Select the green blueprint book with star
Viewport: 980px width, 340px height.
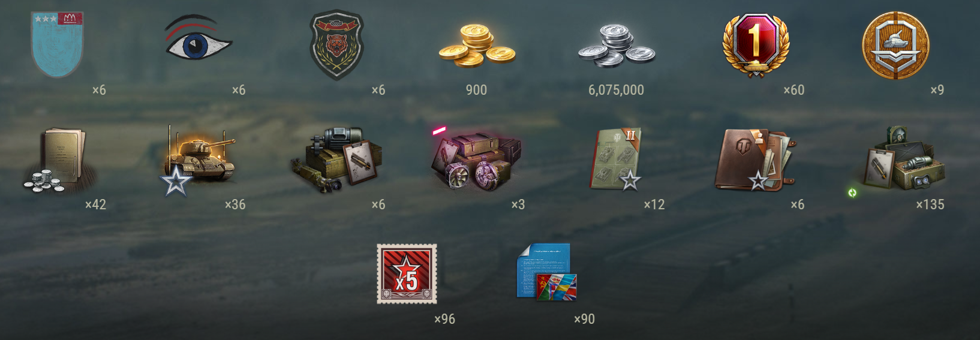(616, 159)
